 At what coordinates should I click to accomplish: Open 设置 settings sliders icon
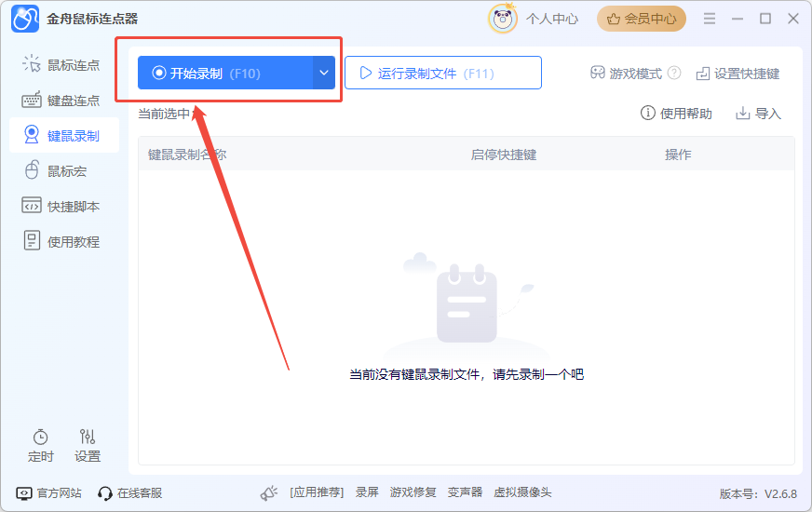[x=88, y=437]
